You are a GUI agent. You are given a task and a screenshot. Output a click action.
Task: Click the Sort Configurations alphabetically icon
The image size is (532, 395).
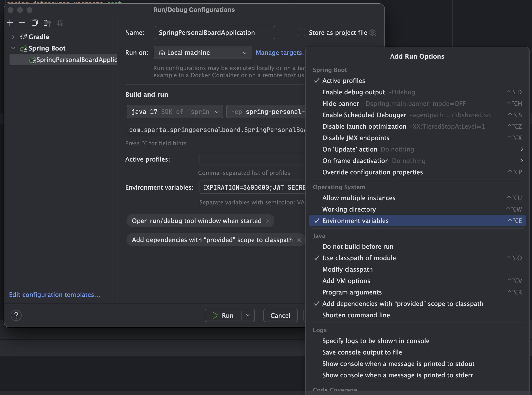pos(60,23)
